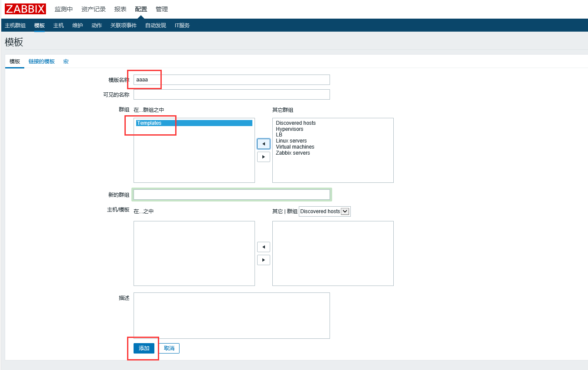
Task: Click the 取消 button
Action: pyautogui.click(x=169, y=348)
